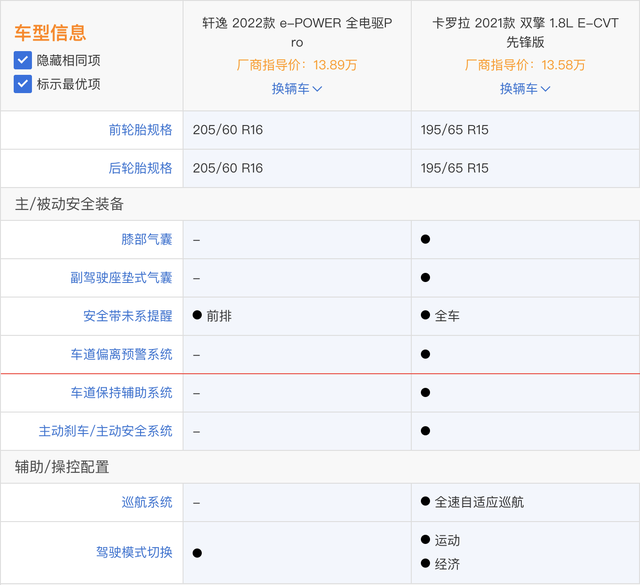Image resolution: width=640 pixels, height=585 pixels.
Task: Select the 轩逸 2022款 e-POWER model title
Action: pos(297,33)
